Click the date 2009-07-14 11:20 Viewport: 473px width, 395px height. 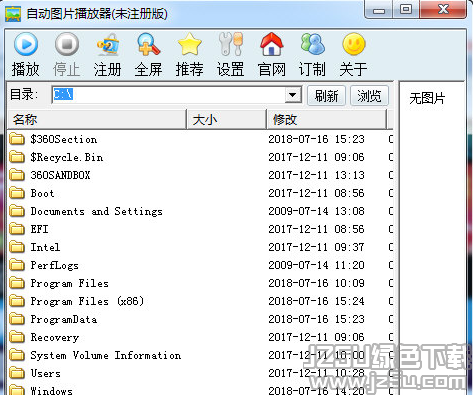pyautogui.click(x=316, y=265)
